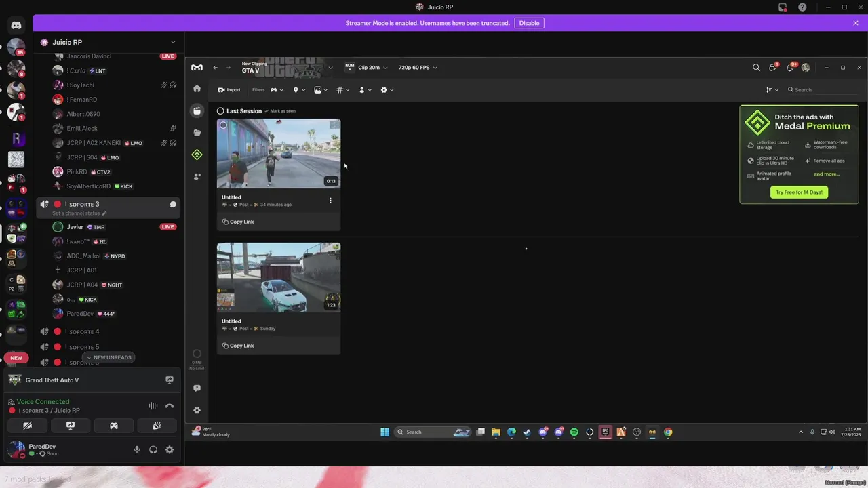Open Medal profile avatar at top right

[x=806, y=68]
